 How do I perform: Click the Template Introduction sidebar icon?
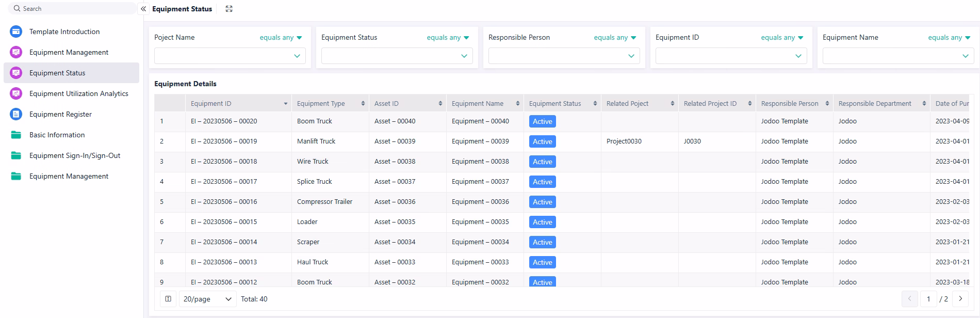pos(16,31)
